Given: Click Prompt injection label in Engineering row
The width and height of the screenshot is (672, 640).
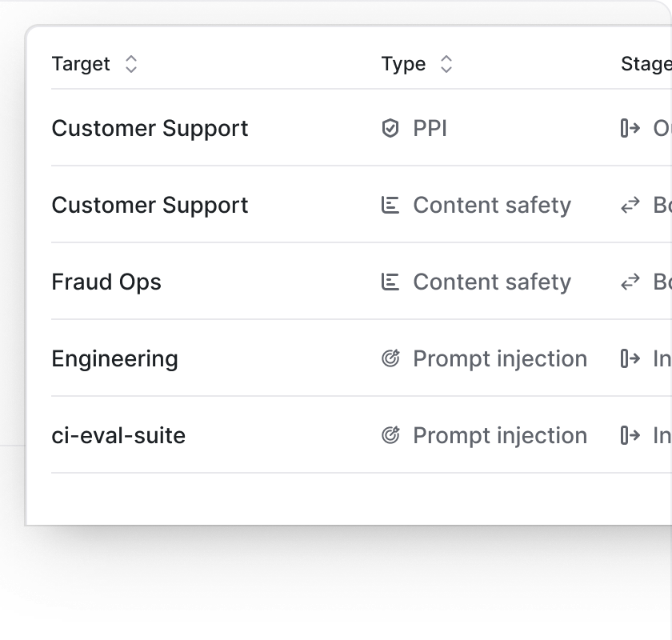Looking at the screenshot, I should (500, 358).
